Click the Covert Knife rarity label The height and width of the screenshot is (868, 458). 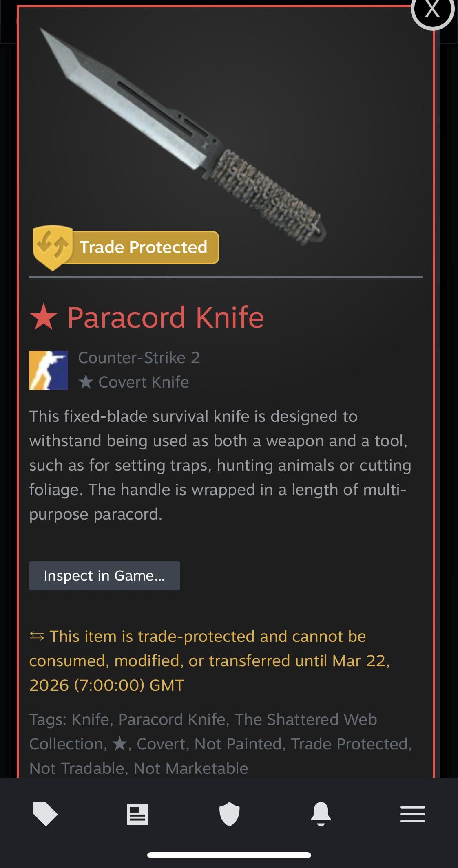point(134,382)
